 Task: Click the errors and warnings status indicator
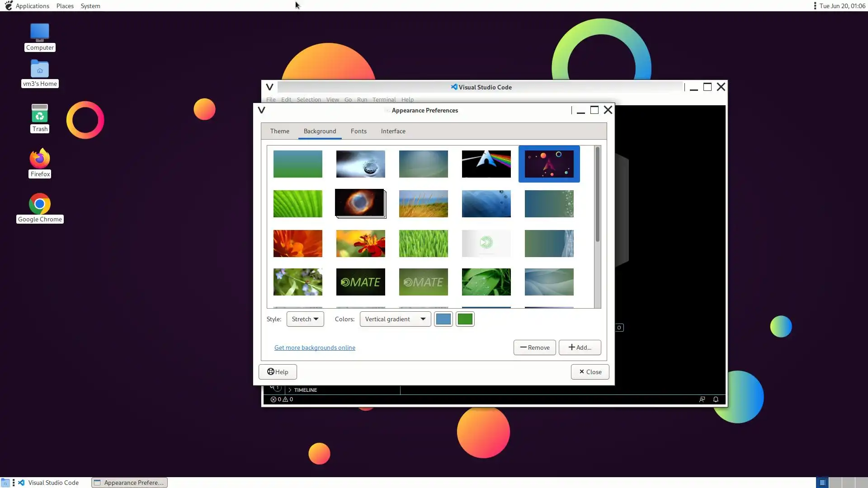pos(282,399)
